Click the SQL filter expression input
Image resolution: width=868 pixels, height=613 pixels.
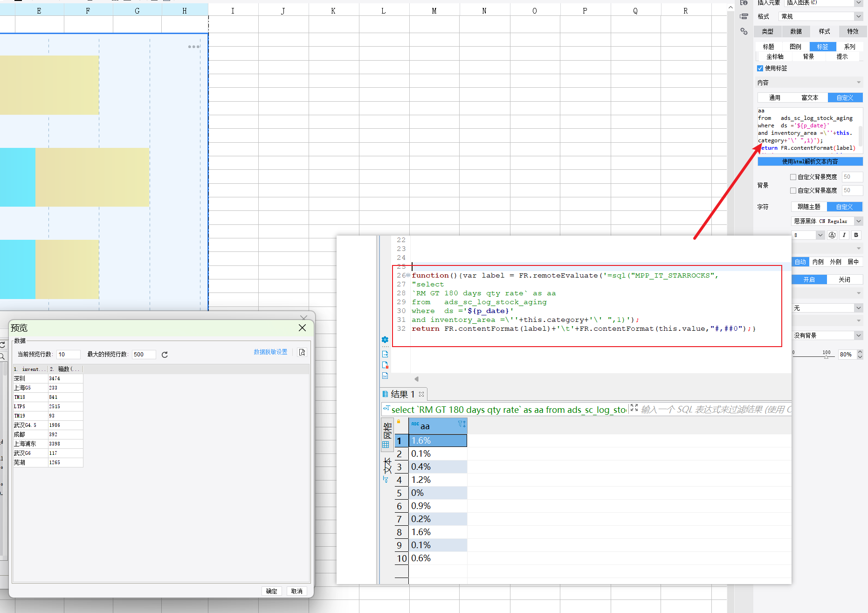tap(715, 409)
